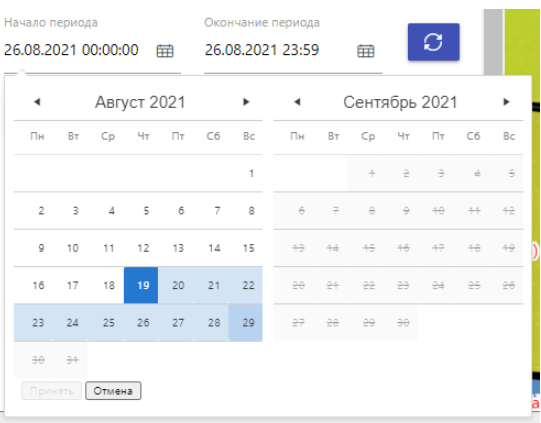Click the Отмена button
The image size is (541, 423).
point(113,391)
